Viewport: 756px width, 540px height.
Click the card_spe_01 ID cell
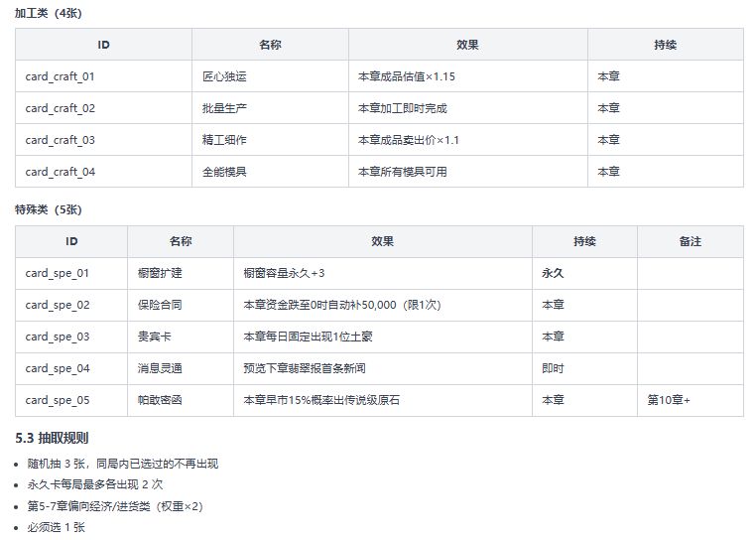click(x=71, y=273)
